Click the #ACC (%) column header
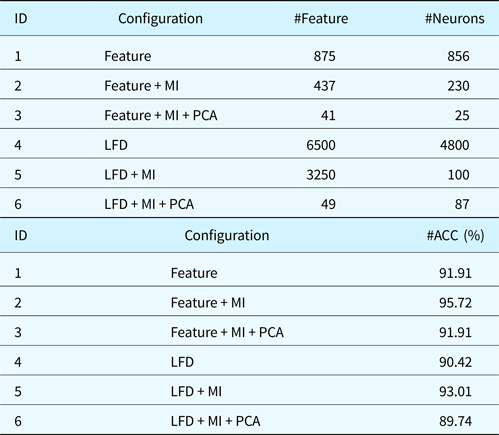499x435 pixels. coord(455,235)
